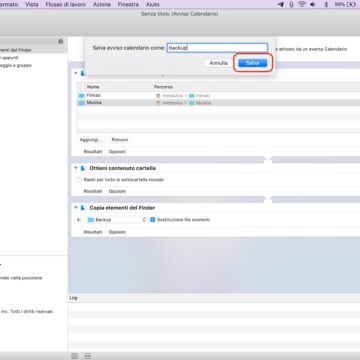Viewport: 360px width, 360px height.
Task: Click the Finder icon of the first action
Action: pos(83,73)
